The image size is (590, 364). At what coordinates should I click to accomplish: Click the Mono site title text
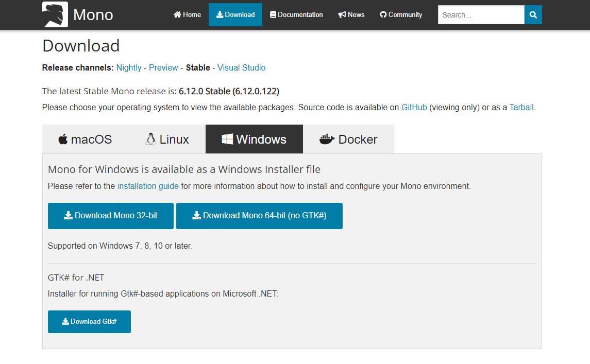coord(93,15)
